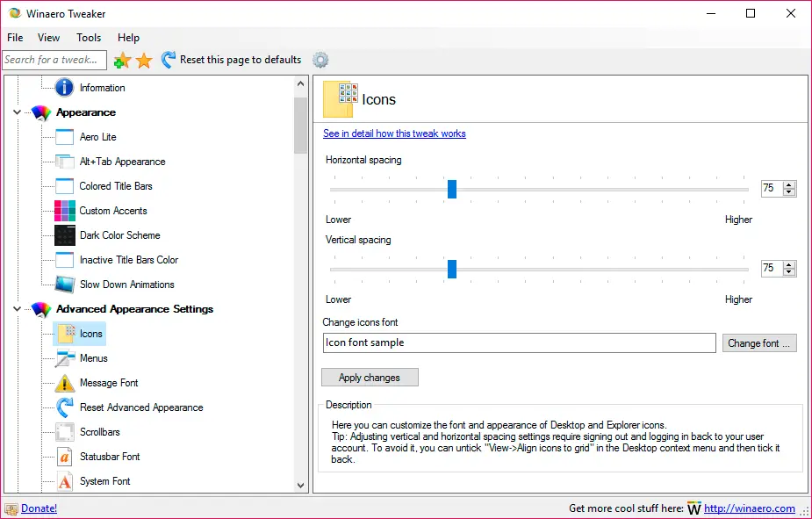The image size is (812, 519).
Task: Click the Appearance category rainbow icon
Action: point(41,112)
